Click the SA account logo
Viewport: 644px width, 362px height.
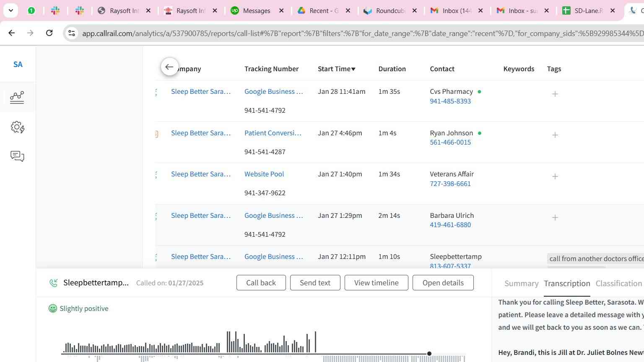[18, 65]
